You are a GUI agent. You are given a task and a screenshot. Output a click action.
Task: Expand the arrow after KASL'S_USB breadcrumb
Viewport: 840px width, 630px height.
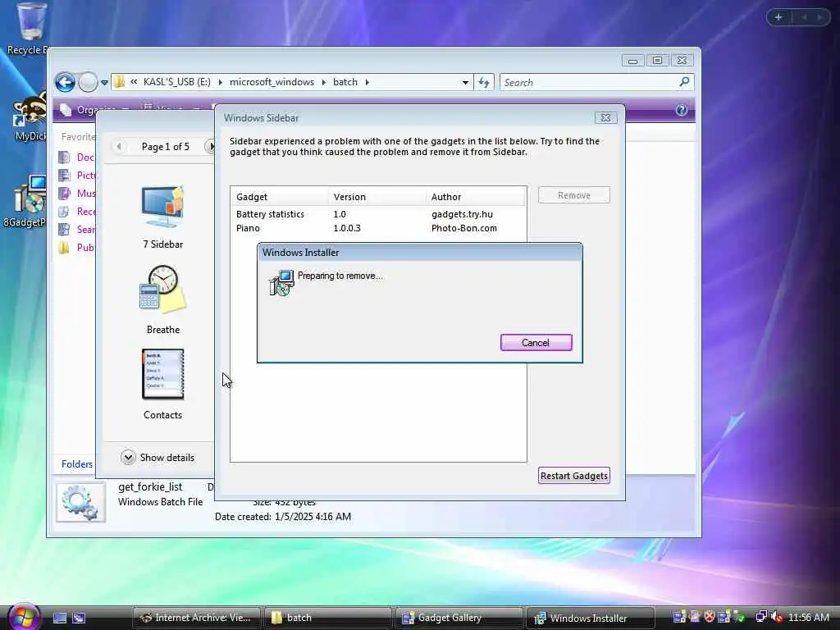click(x=220, y=82)
